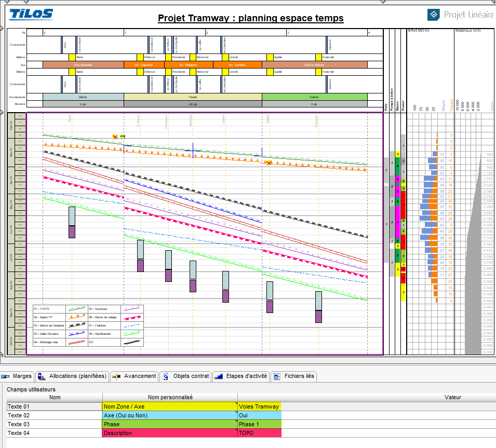Edit the 'TOPO' value cell
The image size is (496, 448).
tap(259, 433)
